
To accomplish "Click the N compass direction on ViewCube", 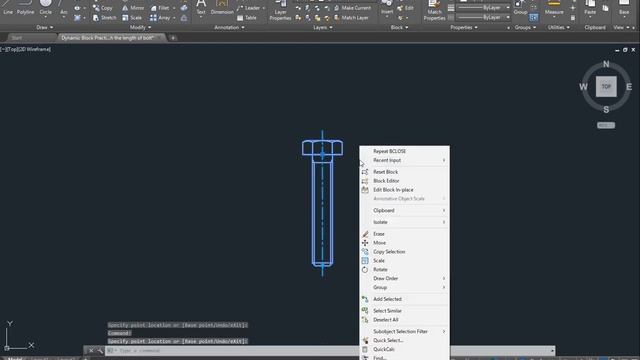I will (x=606, y=64).
